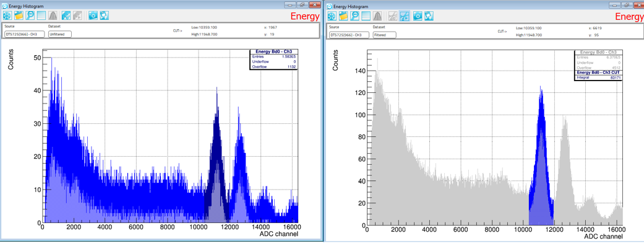The width and height of the screenshot is (644, 246).
Task: Toggle the horizontal lines grid icon in left window
Action: click(x=41, y=15)
